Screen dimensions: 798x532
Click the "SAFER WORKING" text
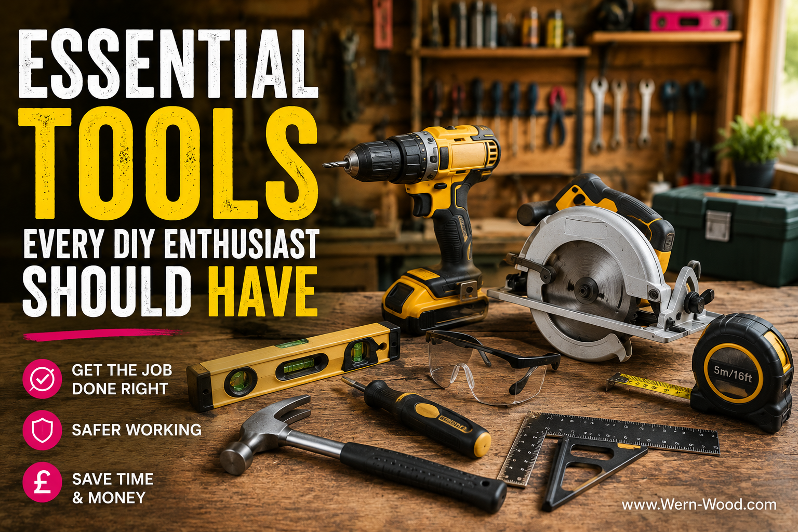tap(137, 430)
